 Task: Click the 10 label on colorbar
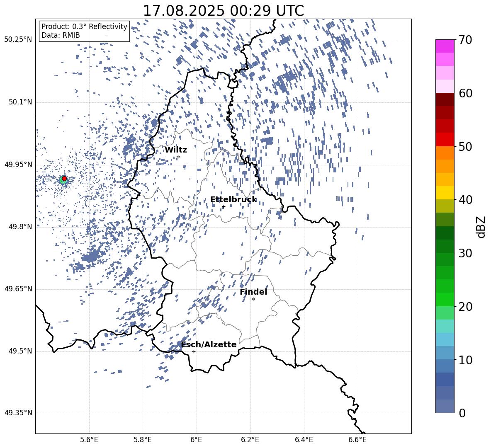(465, 360)
